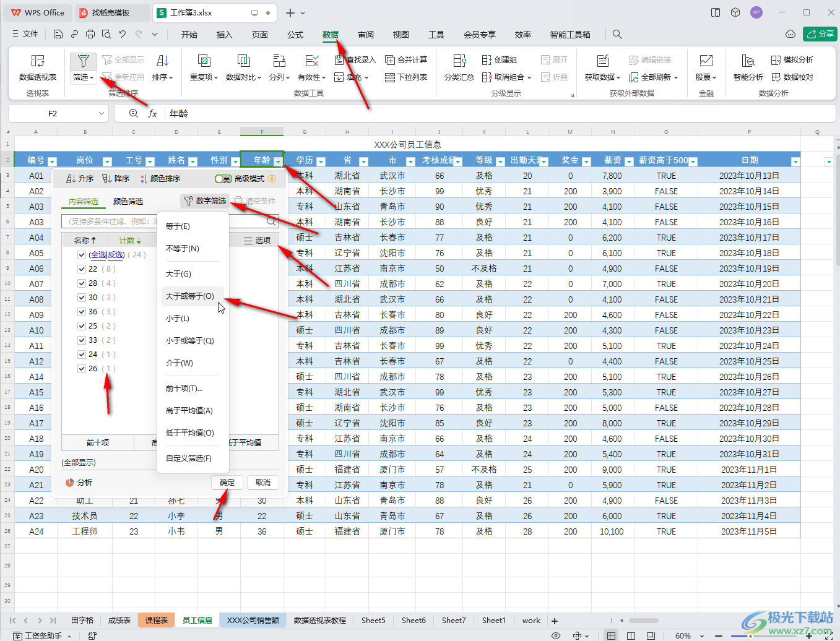Select 等于(E) from the number filter menu

[178, 226]
